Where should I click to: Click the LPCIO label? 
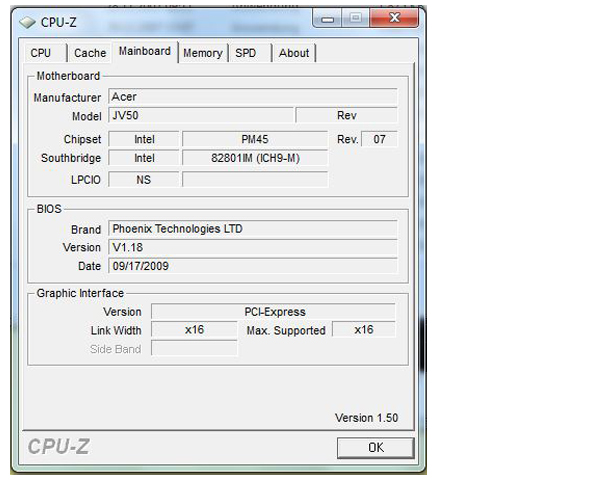[x=86, y=180]
